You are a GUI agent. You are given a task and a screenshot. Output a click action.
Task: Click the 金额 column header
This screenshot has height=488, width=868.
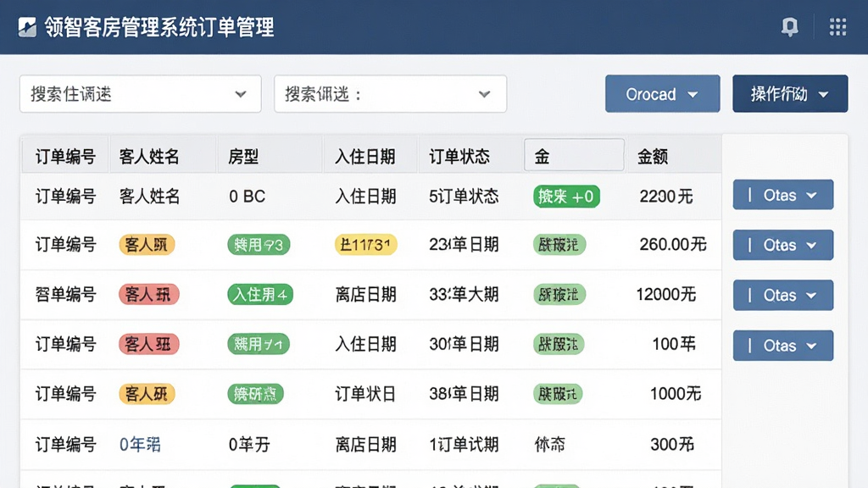pos(652,157)
